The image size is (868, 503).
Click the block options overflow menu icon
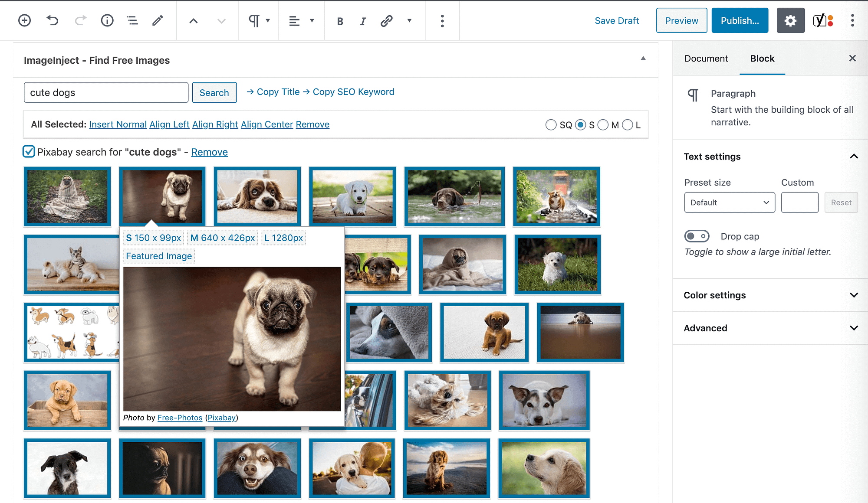pos(443,21)
